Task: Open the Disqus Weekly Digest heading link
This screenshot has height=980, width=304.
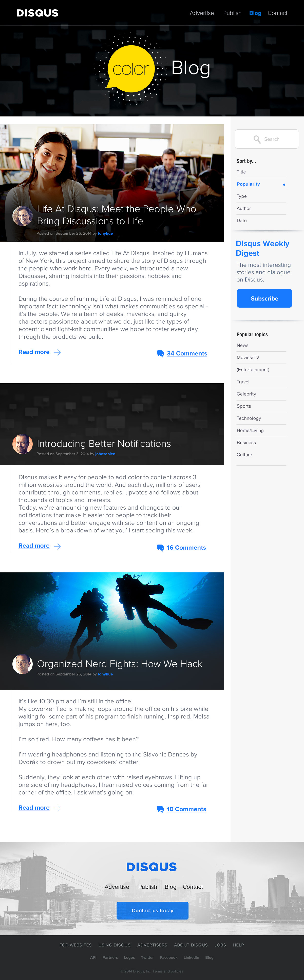Action: 262,248
